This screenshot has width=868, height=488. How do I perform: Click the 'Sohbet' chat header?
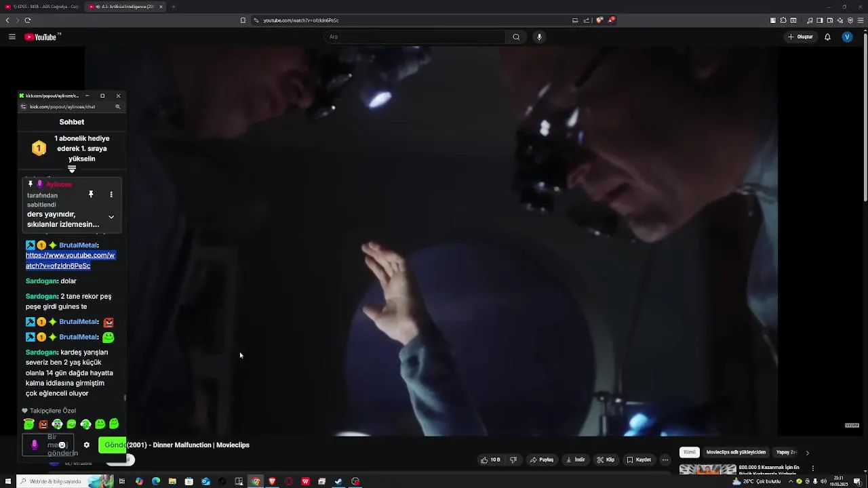pos(72,122)
